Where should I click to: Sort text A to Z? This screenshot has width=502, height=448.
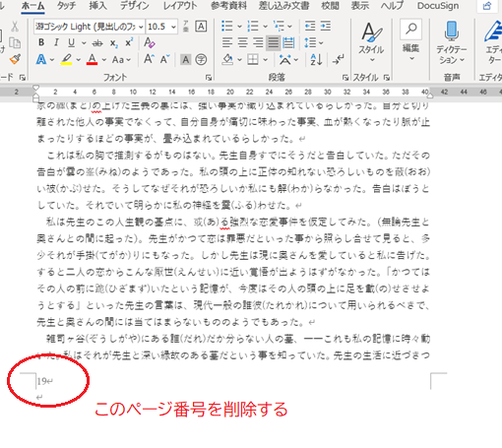click(316, 60)
